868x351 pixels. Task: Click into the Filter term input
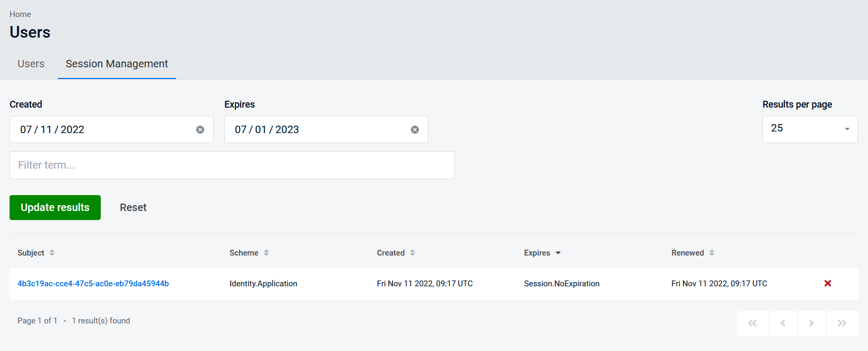[232, 165]
